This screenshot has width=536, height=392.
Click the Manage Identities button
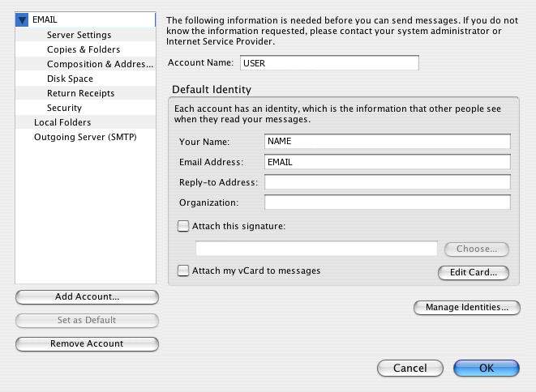[x=467, y=307]
